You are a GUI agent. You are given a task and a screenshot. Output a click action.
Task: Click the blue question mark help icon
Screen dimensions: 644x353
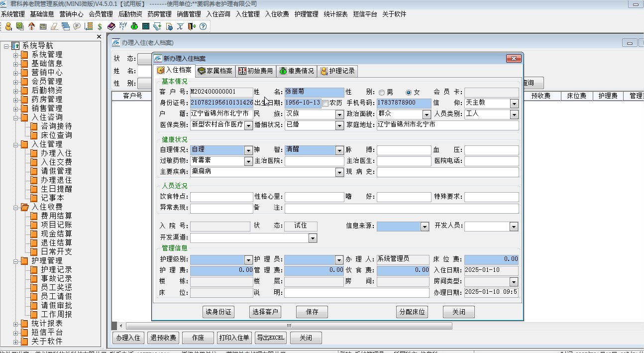click(x=203, y=26)
